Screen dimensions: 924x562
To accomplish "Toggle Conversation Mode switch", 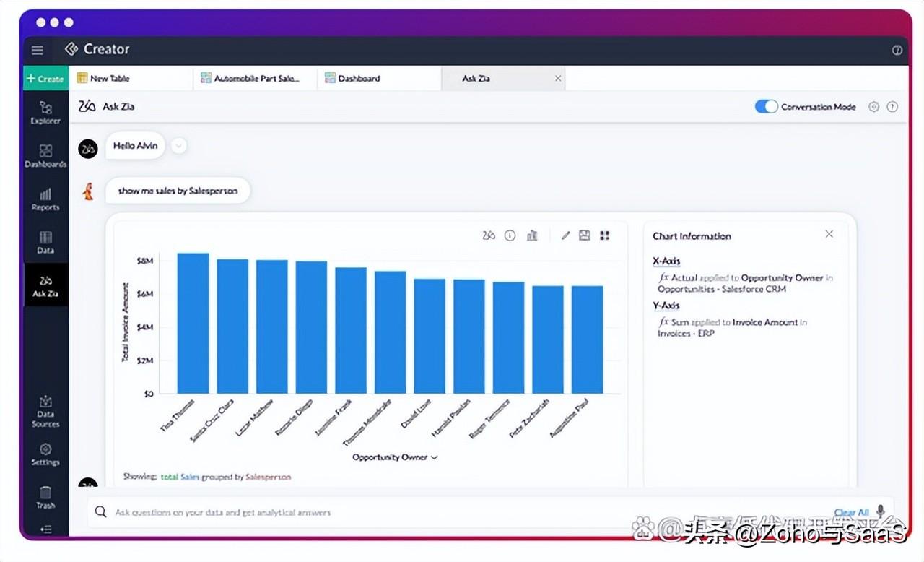I will [x=766, y=106].
